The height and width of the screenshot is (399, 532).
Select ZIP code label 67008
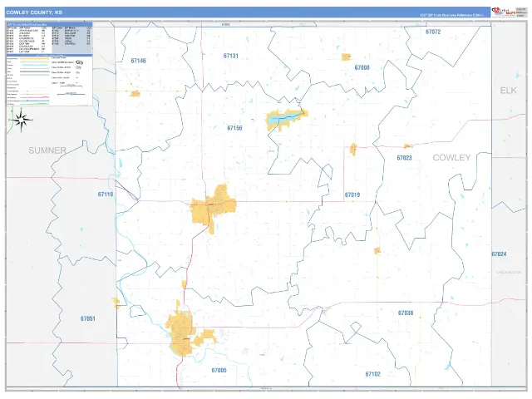(362, 67)
